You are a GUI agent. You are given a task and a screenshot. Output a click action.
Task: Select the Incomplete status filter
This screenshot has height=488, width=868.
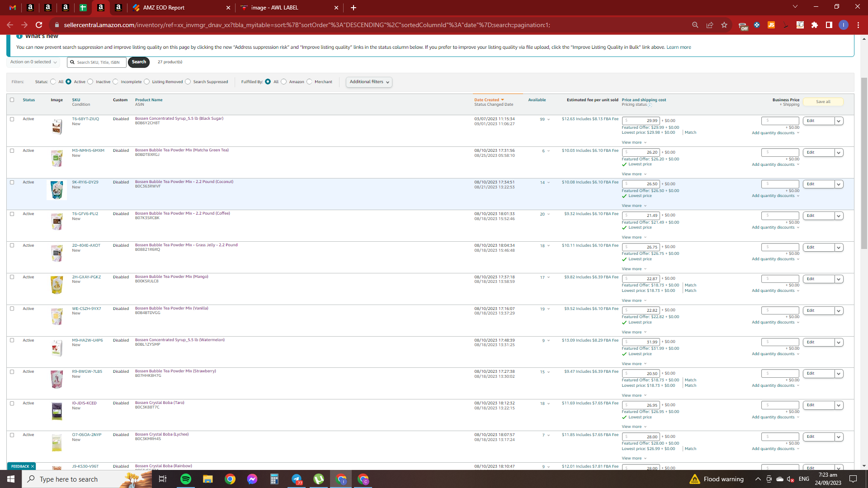point(115,82)
